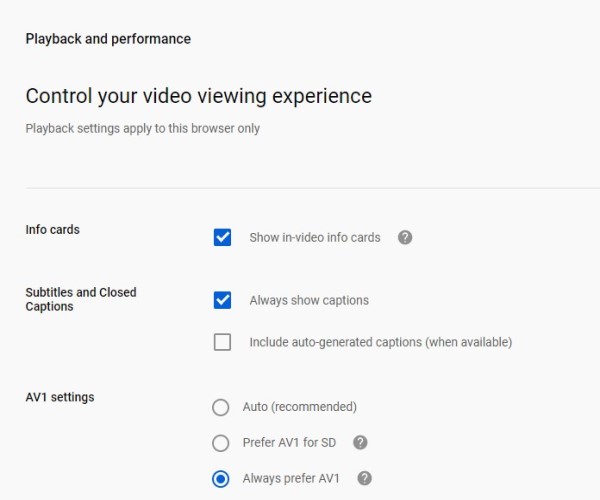
Task: Click the 'Show in-video info cards' label text
Action: pyautogui.click(x=315, y=238)
